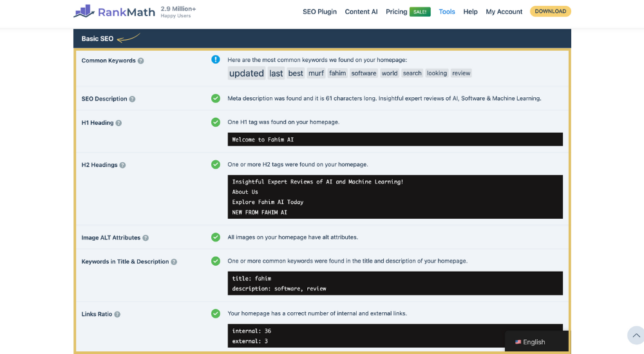Click green checkmark for Keywords in Title
This screenshot has width=644, height=354.
coord(216,261)
